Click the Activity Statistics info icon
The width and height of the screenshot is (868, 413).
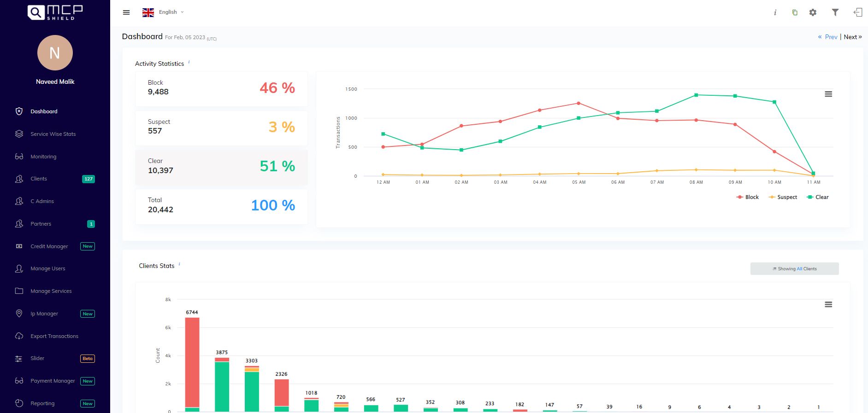click(x=189, y=62)
